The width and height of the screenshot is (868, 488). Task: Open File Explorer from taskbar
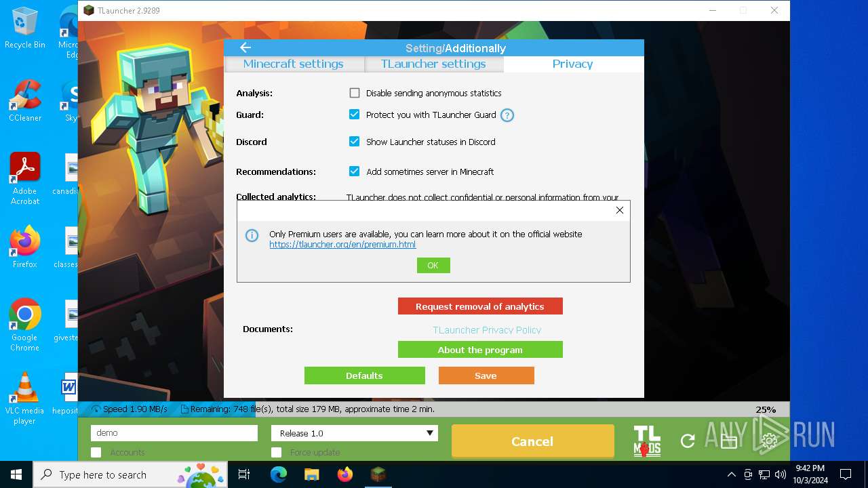312,474
